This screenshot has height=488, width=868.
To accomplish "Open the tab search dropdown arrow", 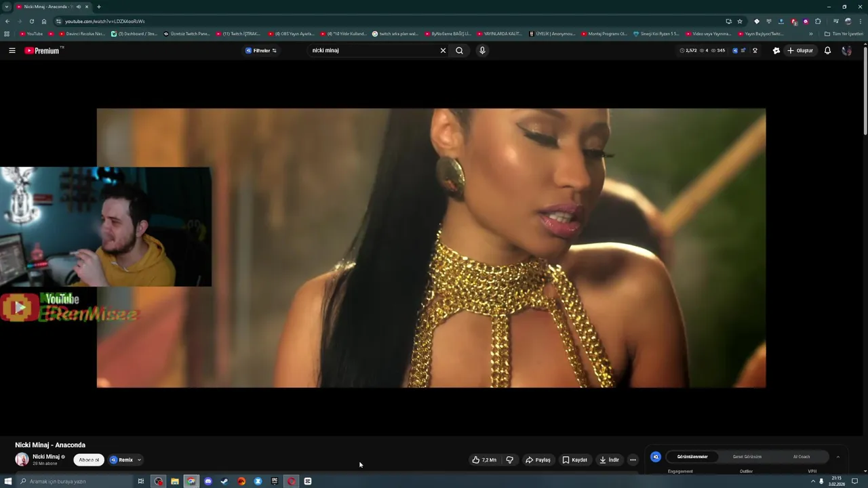I will (x=7, y=7).
